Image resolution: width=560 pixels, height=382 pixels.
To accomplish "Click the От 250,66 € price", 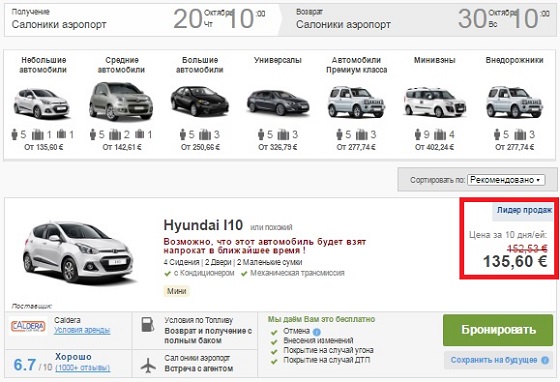I will point(200,147).
